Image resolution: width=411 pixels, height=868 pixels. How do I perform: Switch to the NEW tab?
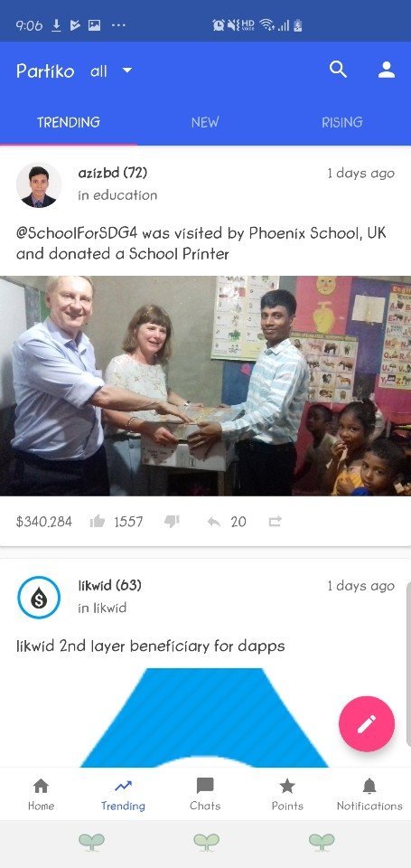point(205,122)
